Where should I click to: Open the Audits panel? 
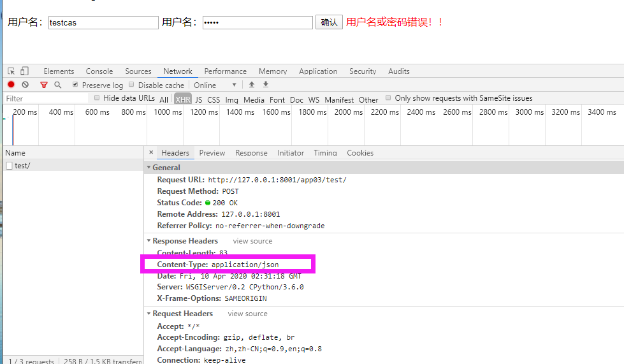(399, 71)
